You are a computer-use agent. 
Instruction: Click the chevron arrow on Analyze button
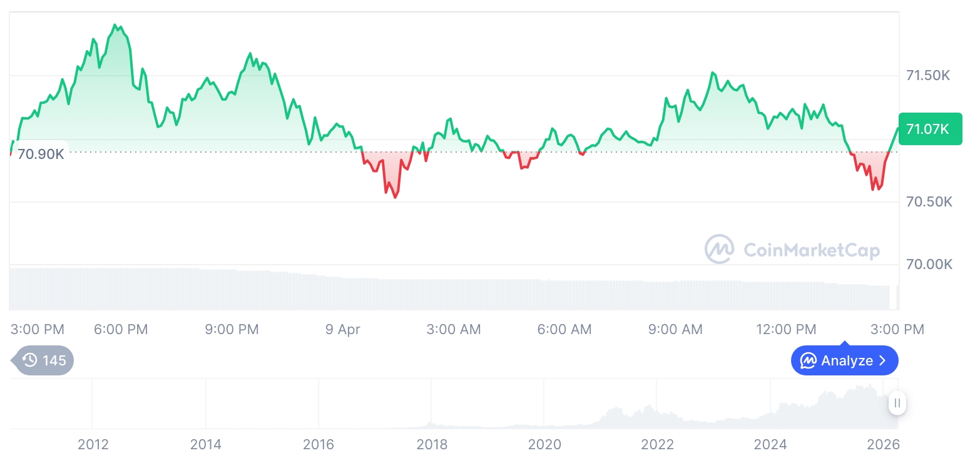click(x=883, y=360)
